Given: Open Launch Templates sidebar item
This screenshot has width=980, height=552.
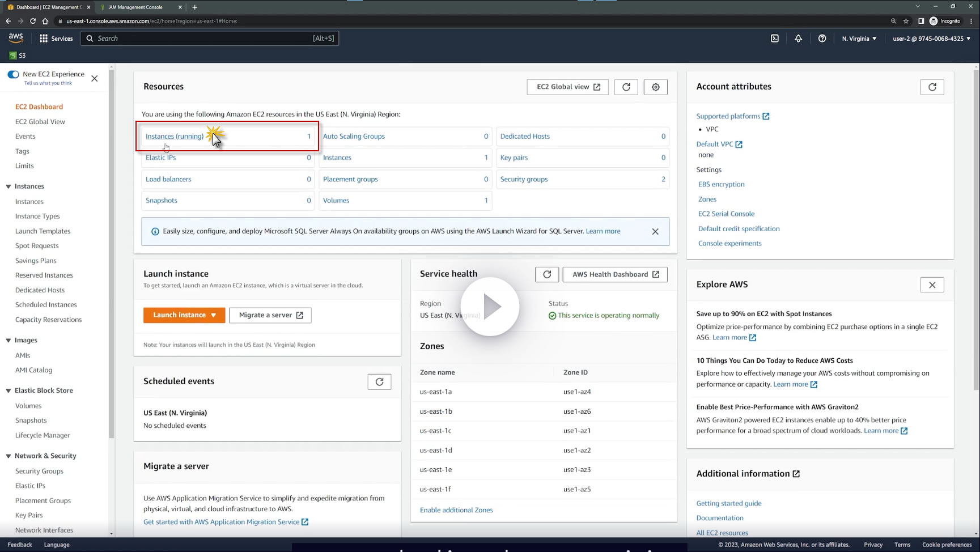Looking at the screenshot, I should (43, 231).
